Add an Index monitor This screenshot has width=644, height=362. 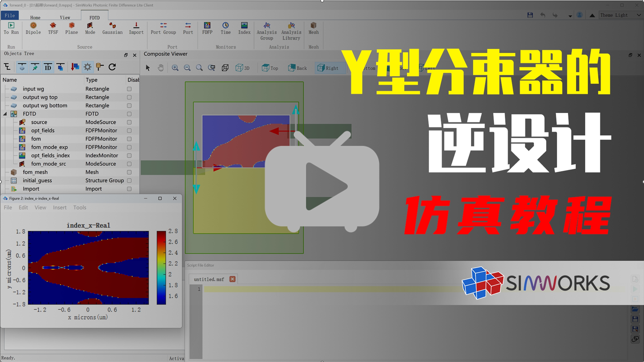tap(244, 28)
